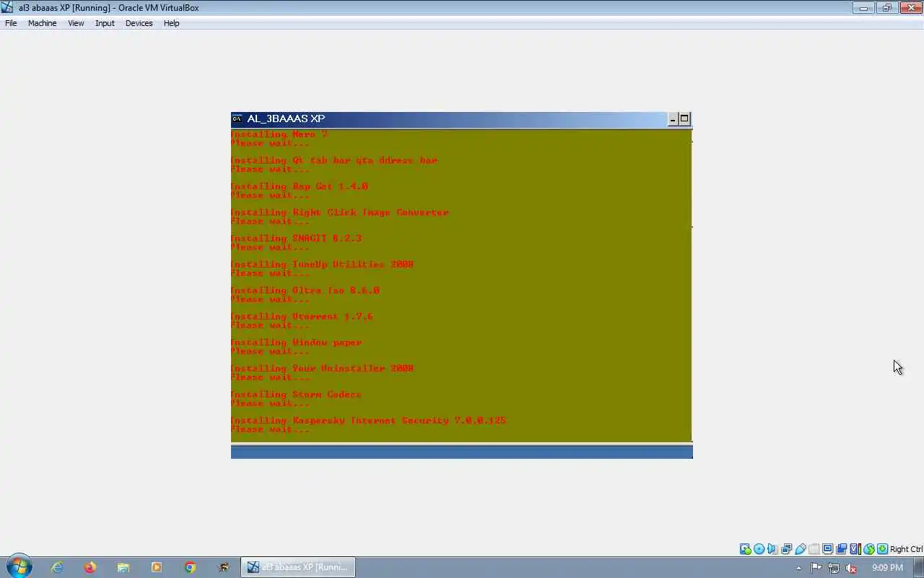Click the 'Installing Nero 7' line

coord(279,134)
